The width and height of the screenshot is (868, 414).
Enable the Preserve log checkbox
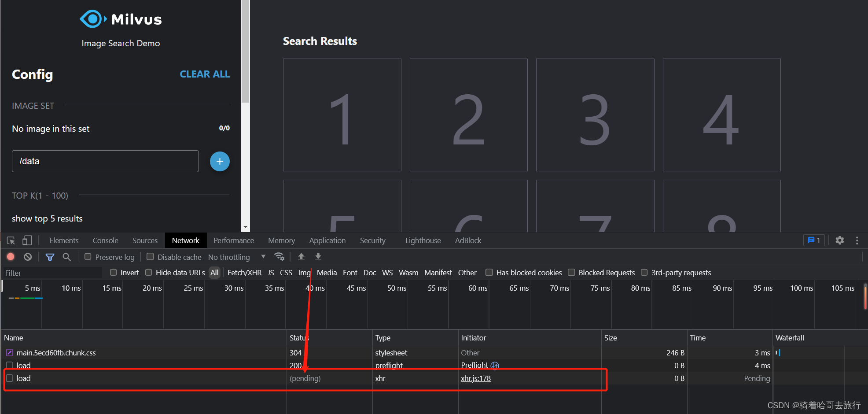point(88,257)
